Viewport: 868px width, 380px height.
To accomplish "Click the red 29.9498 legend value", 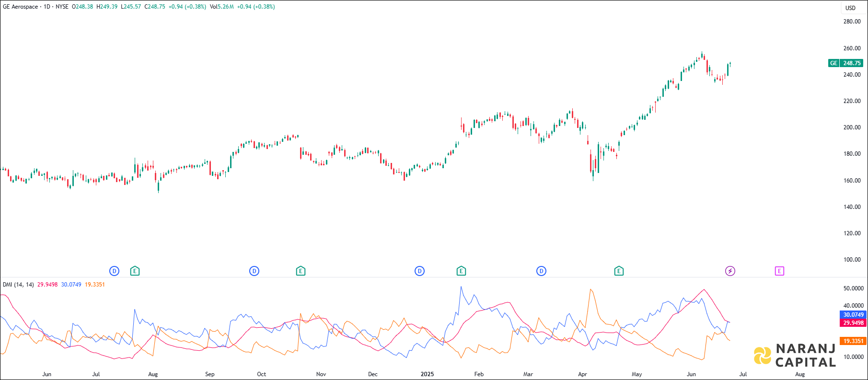I will coord(47,285).
